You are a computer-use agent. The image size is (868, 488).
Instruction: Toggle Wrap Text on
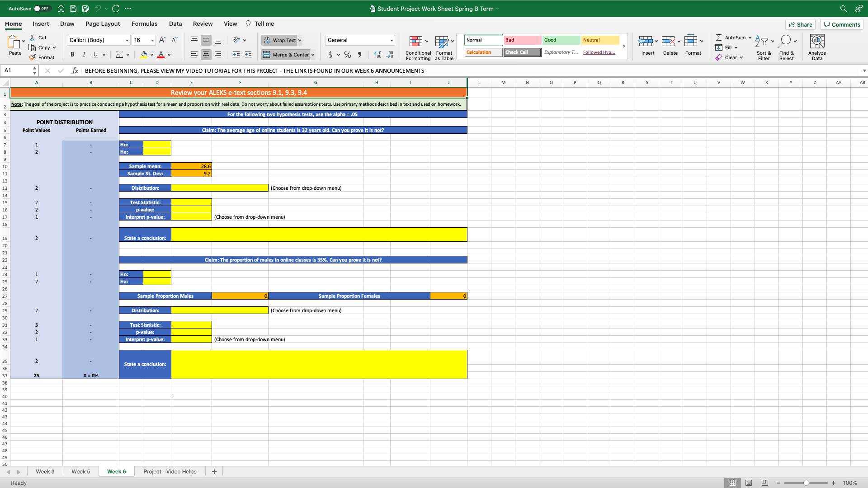click(280, 40)
